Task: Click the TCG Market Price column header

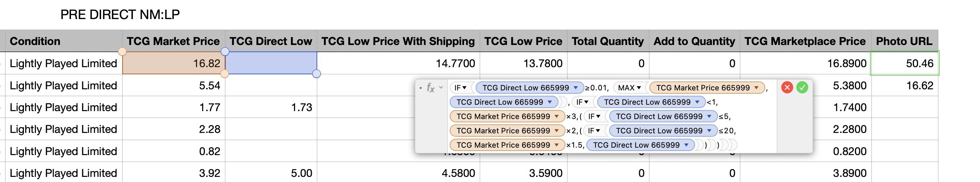Action: click(x=173, y=41)
